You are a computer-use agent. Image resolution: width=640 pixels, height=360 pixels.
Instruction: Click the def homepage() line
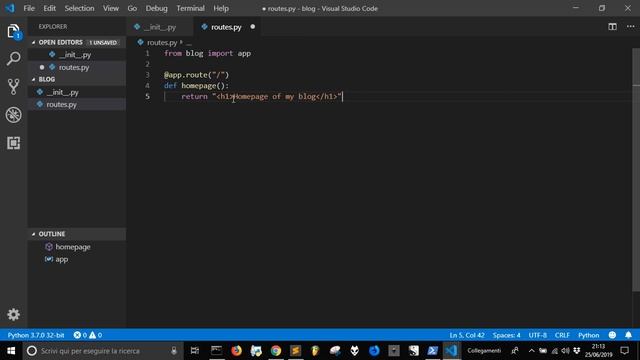[x=196, y=86]
